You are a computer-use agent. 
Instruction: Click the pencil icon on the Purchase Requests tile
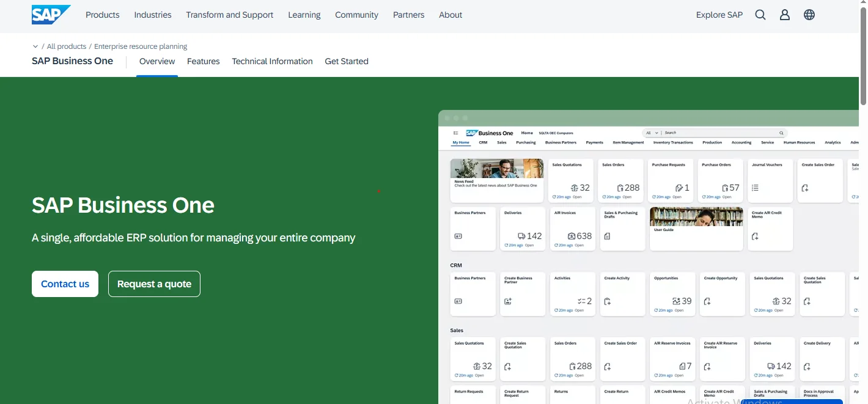pos(679,188)
